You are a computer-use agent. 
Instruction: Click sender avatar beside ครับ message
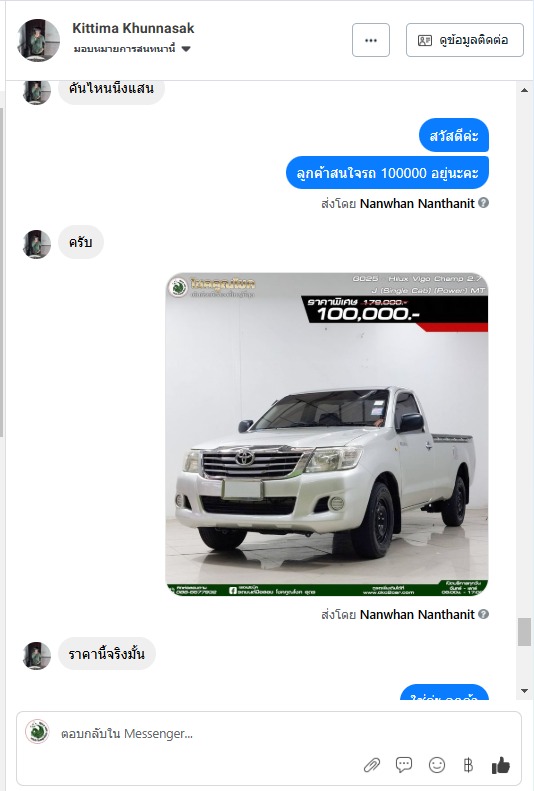pyautogui.click(x=37, y=244)
